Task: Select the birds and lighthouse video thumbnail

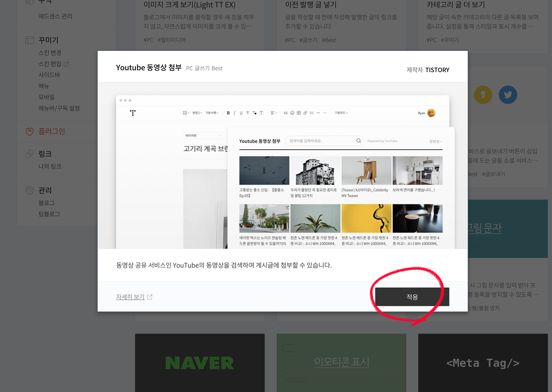Action: click(x=264, y=170)
